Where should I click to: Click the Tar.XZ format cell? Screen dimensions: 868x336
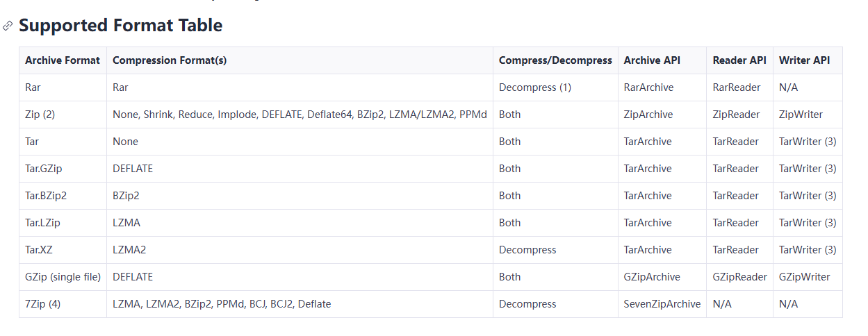coord(39,250)
